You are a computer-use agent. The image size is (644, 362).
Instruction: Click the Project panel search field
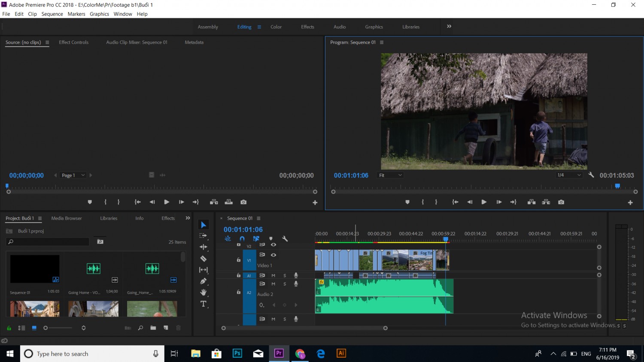pyautogui.click(x=48, y=242)
